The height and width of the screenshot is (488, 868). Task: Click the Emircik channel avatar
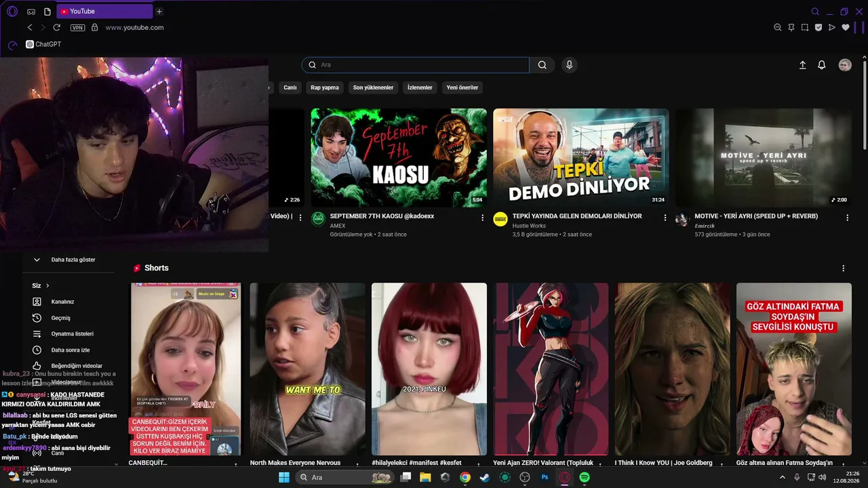[x=682, y=218]
